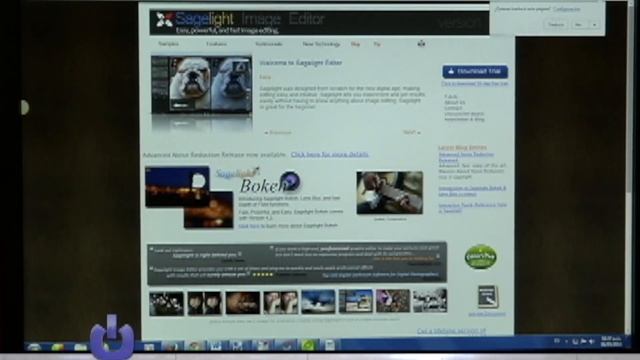Open 'Advanced Noise Reduction Released' blog entry
Viewport: 640px width, 360px height.
(x=466, y=157)
